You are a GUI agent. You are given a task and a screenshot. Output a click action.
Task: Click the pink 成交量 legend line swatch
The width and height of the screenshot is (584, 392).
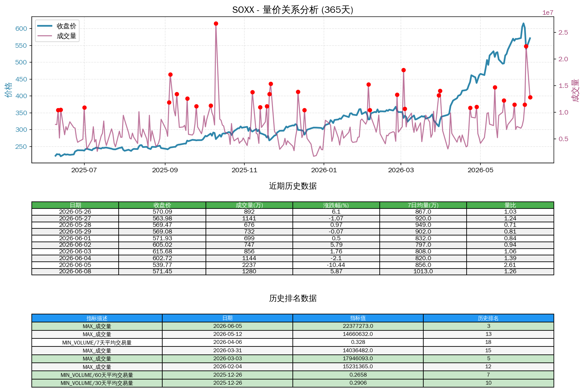click(45, 36)
